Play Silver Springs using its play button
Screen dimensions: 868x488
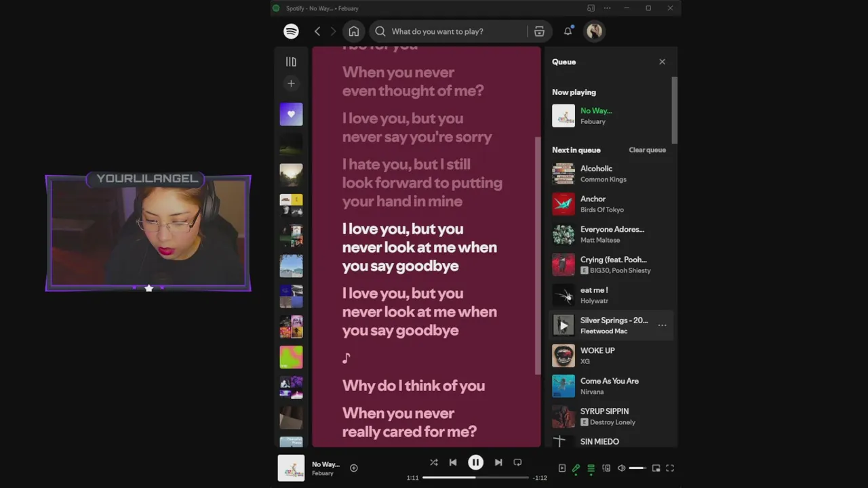[x=564, y=325]
